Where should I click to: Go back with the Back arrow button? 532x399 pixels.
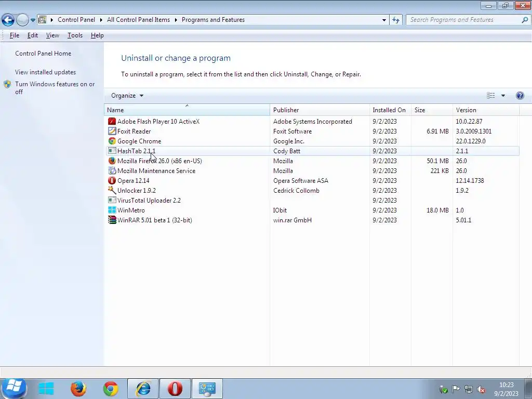[x=8, y=20]
